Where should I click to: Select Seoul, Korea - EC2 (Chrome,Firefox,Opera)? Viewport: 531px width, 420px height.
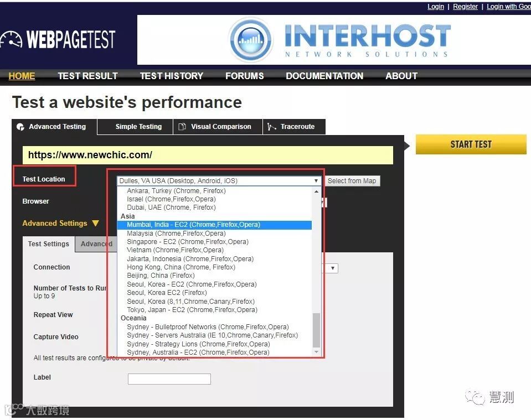(x=214, y=284)
